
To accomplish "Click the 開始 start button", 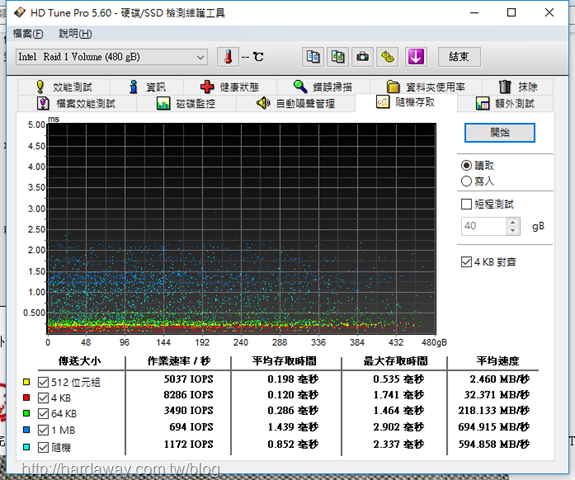I will [x=499, y=132].
